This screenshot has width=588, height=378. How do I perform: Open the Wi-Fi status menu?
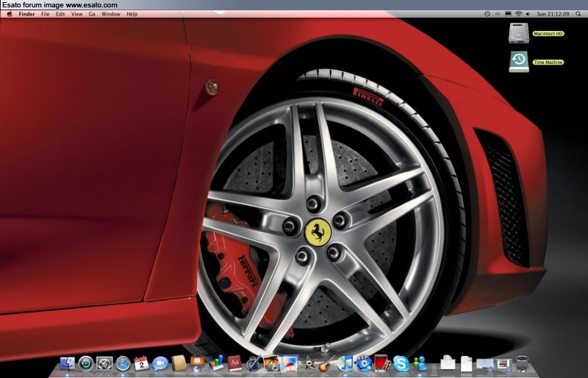pos(519,14)
